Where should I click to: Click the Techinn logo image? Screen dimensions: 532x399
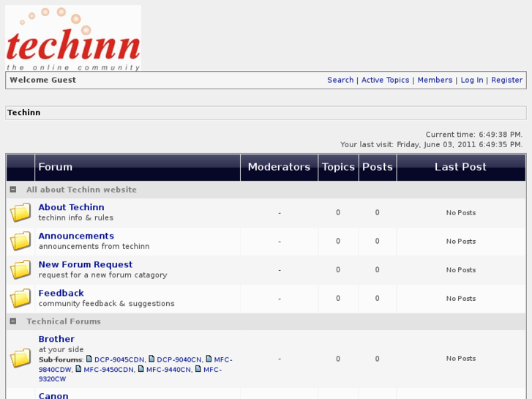click(73, 39)
